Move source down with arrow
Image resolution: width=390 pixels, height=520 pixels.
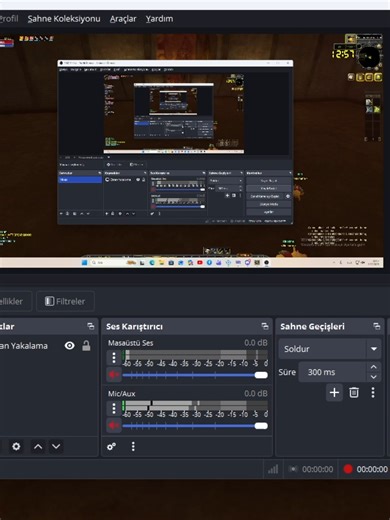[56, 446]
